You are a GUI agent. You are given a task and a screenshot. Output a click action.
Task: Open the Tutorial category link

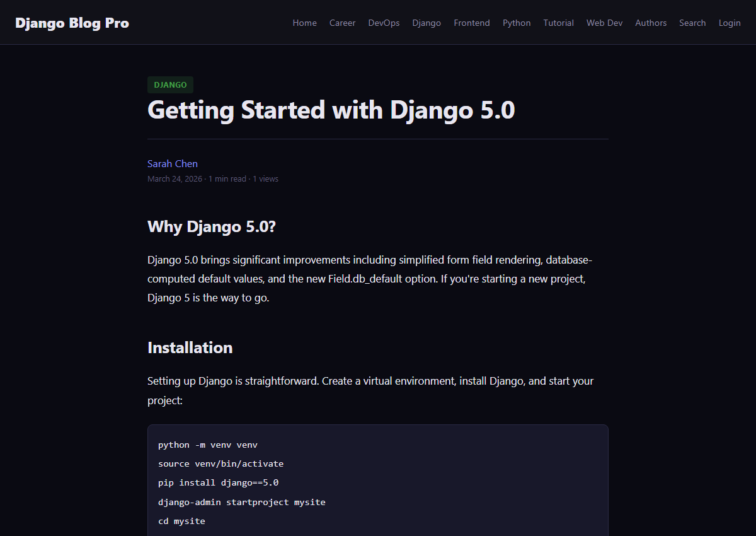click(558, 23)
